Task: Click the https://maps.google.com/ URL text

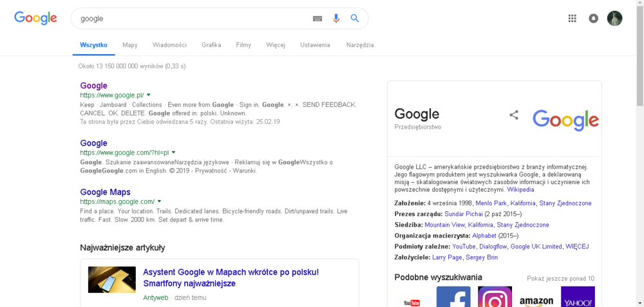Action: (x=117, y=201)
